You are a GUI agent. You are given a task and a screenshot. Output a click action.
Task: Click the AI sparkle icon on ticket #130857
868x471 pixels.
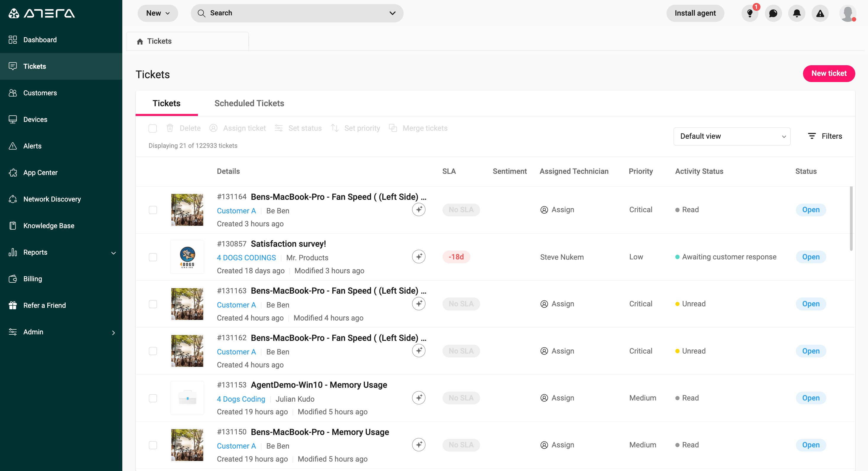tap(419, 256)
